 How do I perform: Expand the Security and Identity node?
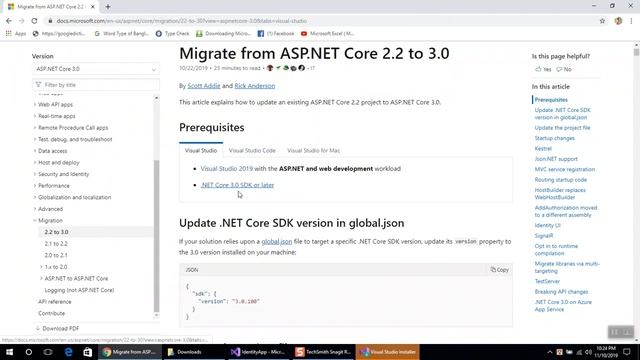coord(35,174)
